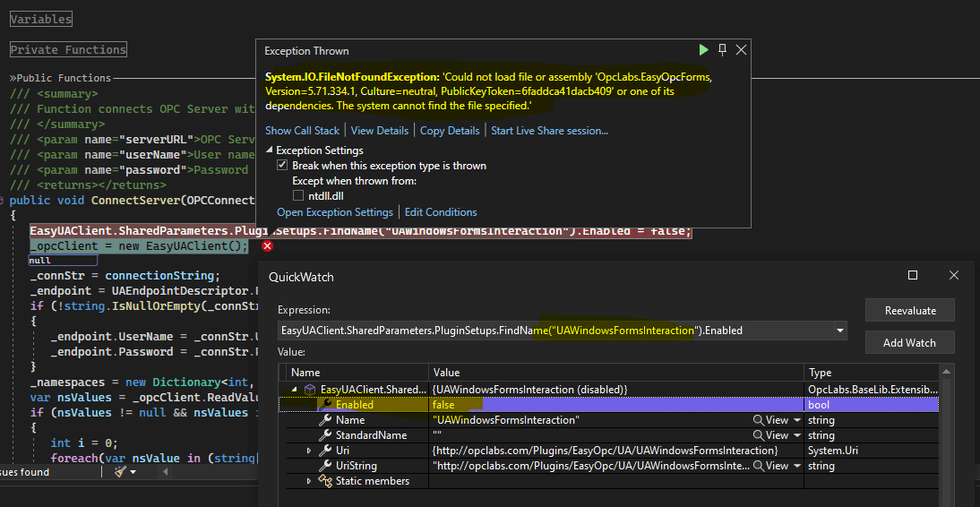Click the 'null' data tip under _opcClient
Image resolution: width=980 pixels, height=507 pixels.
63,260
